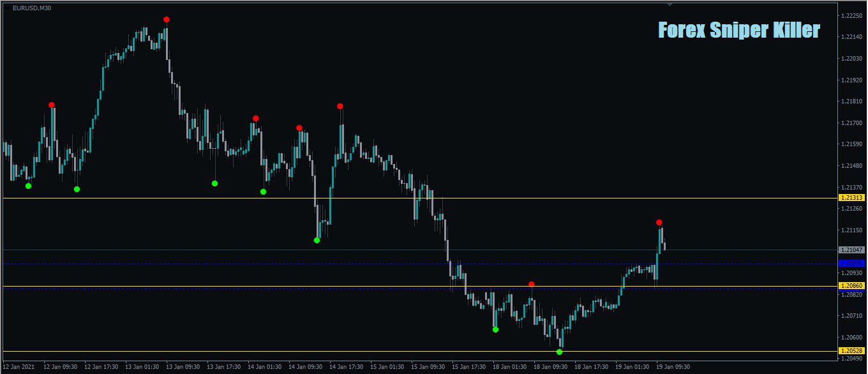Click the Forex Sniper Killer title text
868x374 pixels.
(x=738, y=29)
